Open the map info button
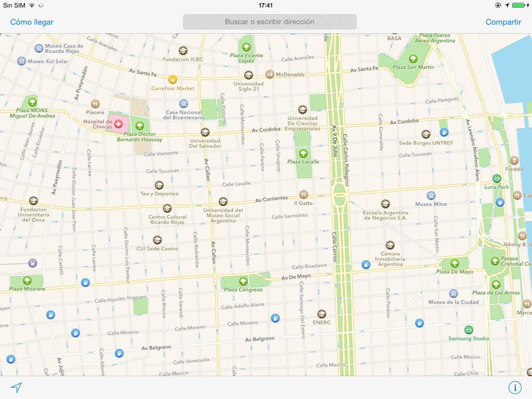Image resolution: width=532 pixels, height=399 pixels. [515, 388]
